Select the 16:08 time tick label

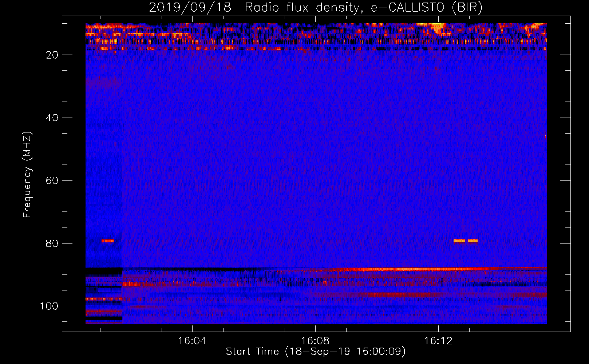pyautogui.click(x=315, y=341)
